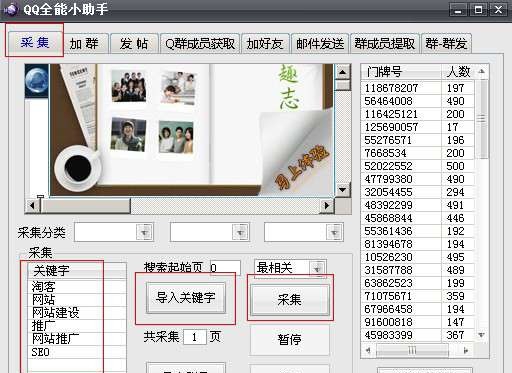Click the 采集 start button
The width and height of the screenshot is (512, 373).
[289, 299]
